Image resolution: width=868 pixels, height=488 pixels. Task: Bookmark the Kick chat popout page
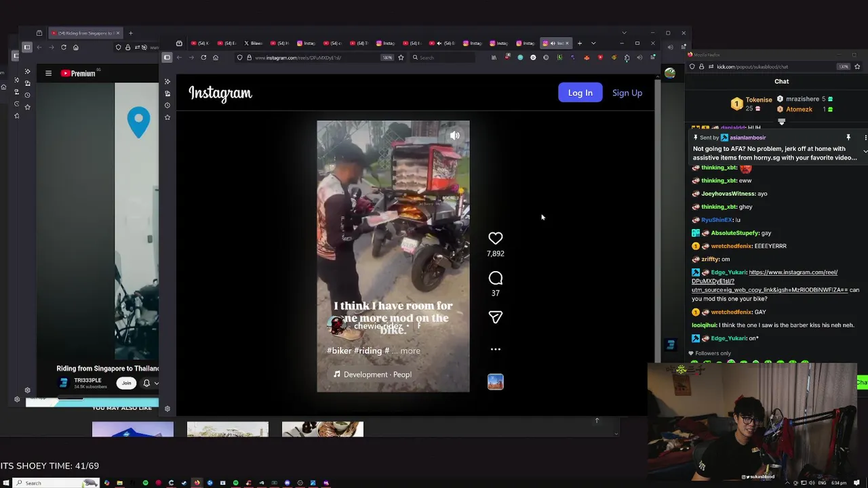pyautogui.click(x=857, y=66)
